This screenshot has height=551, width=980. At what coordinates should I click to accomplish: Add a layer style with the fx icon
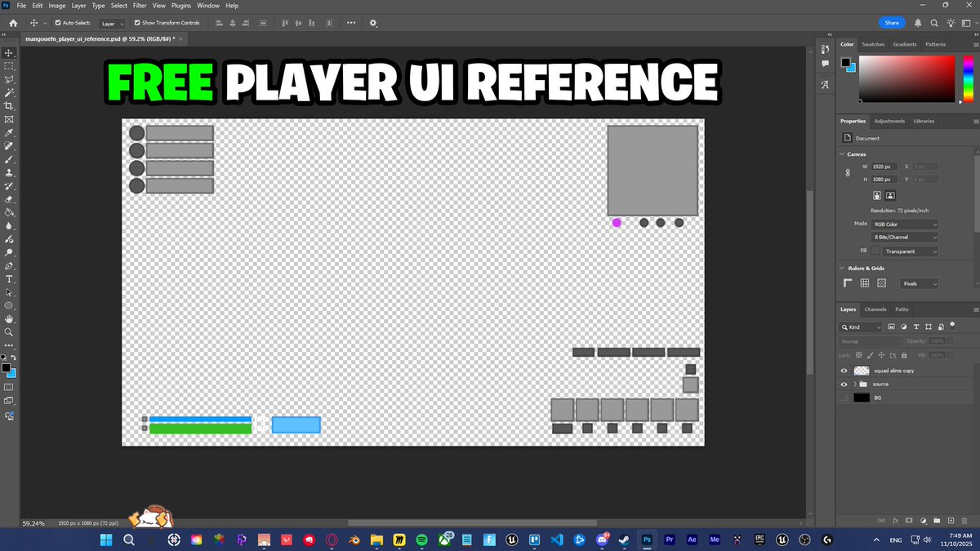896,520
